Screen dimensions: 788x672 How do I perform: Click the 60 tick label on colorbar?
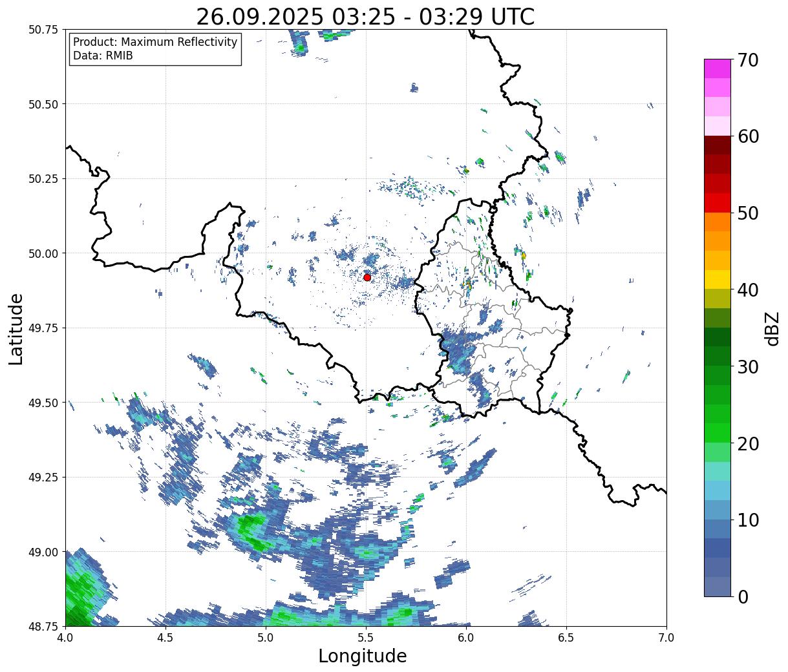point(748,136)
